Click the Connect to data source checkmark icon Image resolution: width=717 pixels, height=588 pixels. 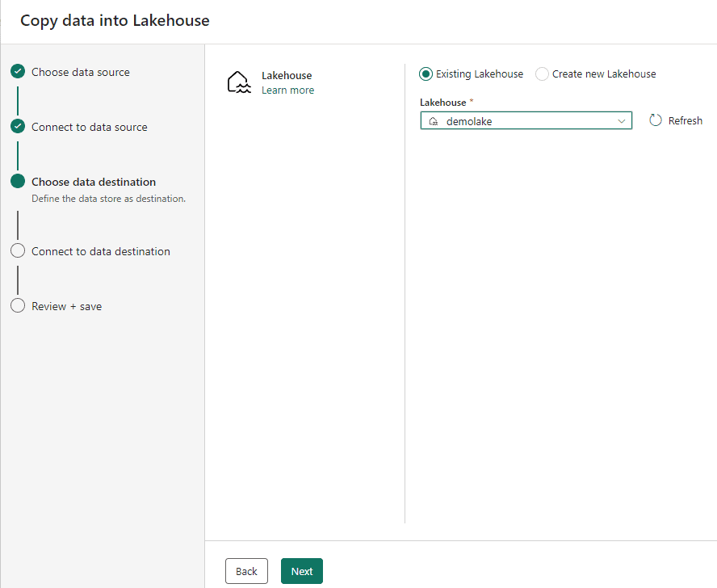coord(18,127)
